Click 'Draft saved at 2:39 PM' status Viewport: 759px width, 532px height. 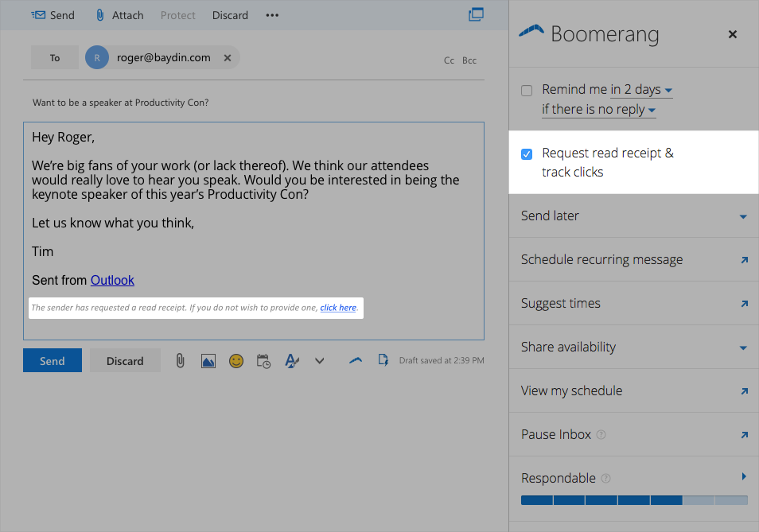coord(442,360)
